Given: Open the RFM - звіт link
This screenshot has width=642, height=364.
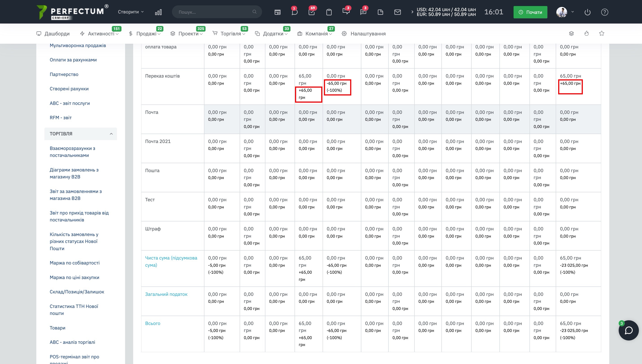Looking at the screenshot, I should [x=61, y=117].
